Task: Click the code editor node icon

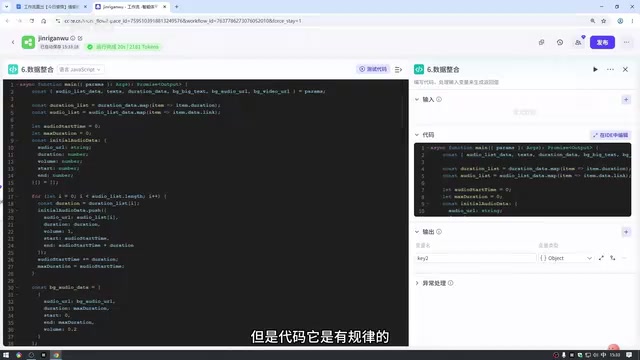Action: pyautogui.click(x=13, y=69)
